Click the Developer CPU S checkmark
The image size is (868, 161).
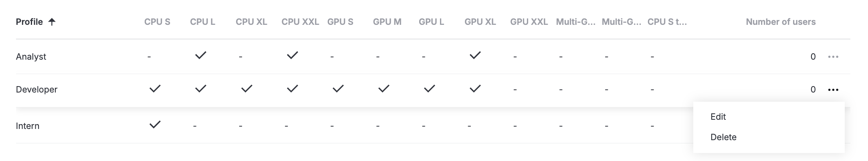(155, 89)
